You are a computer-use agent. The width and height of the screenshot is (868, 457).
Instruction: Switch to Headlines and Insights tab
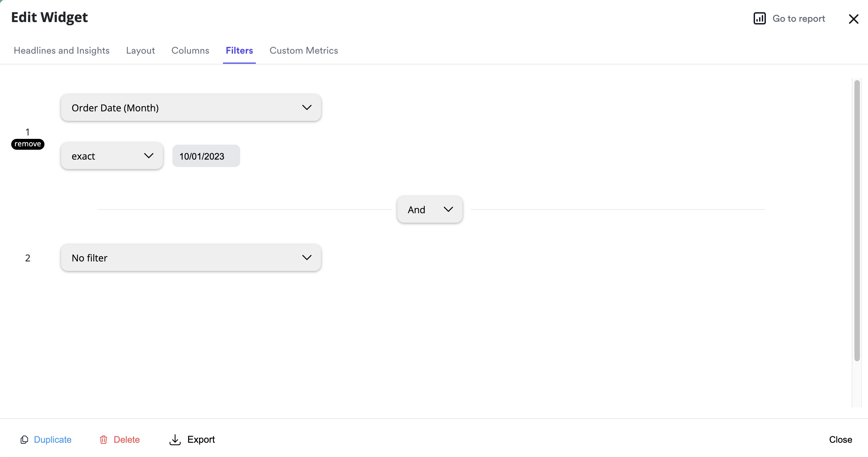(x=61, y=51)
